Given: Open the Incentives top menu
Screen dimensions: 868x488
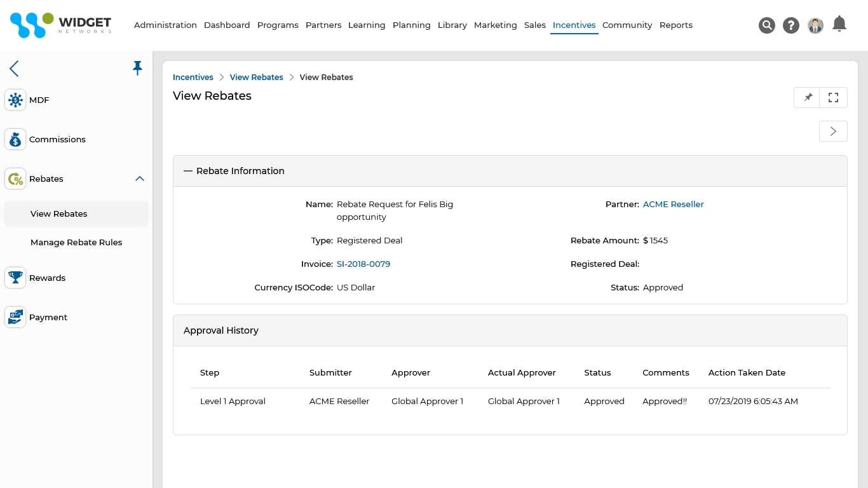Looking at the screenshot, I should pos(574,25).
